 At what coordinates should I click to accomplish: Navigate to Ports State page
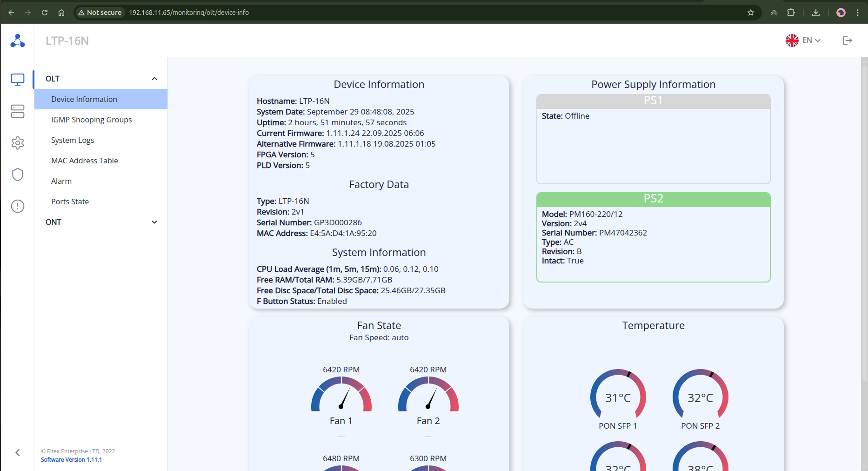pos(70,202)
